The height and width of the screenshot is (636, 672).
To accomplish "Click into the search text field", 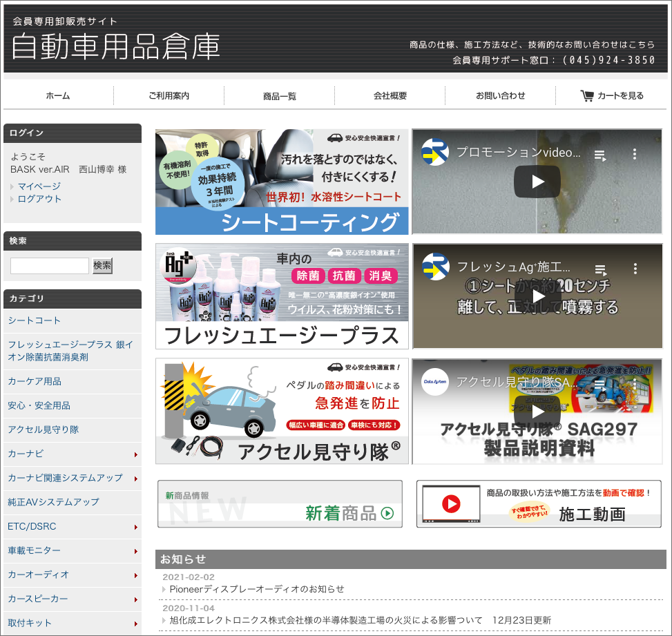I will (x=50, y=266).
